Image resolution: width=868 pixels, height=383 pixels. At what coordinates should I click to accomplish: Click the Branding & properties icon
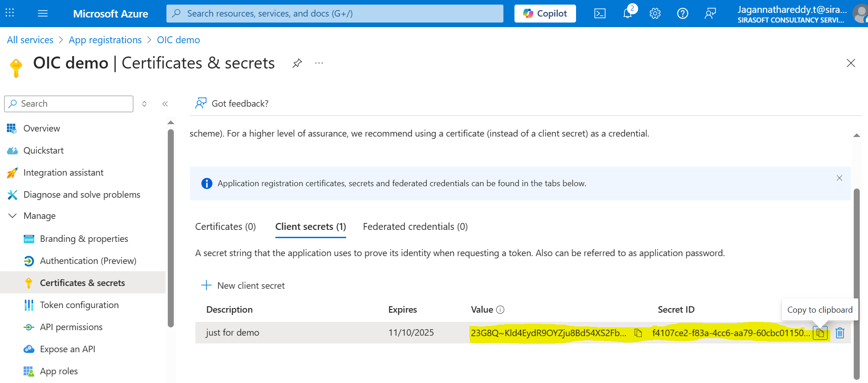click(29, 239)
